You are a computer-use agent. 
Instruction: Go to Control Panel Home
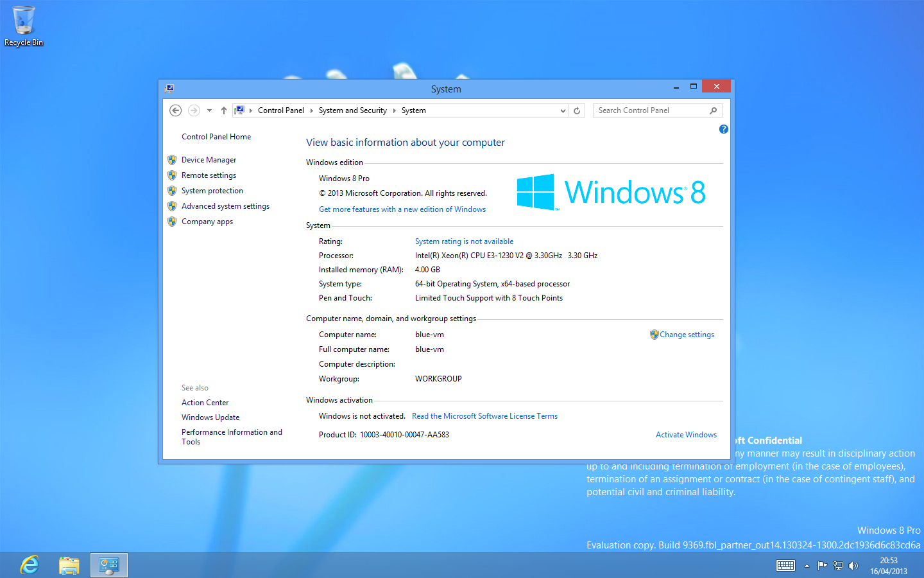tap(216, 137)
